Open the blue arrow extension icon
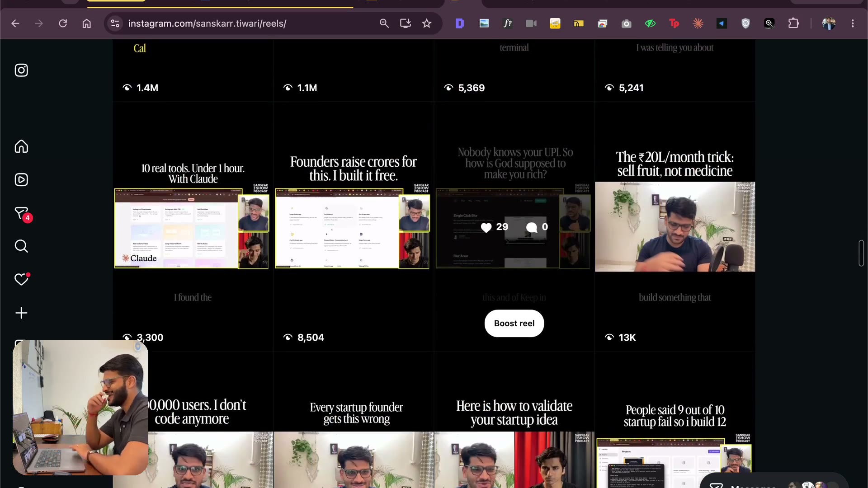This screenshot has height=488, width=868. tap(722, 23)
